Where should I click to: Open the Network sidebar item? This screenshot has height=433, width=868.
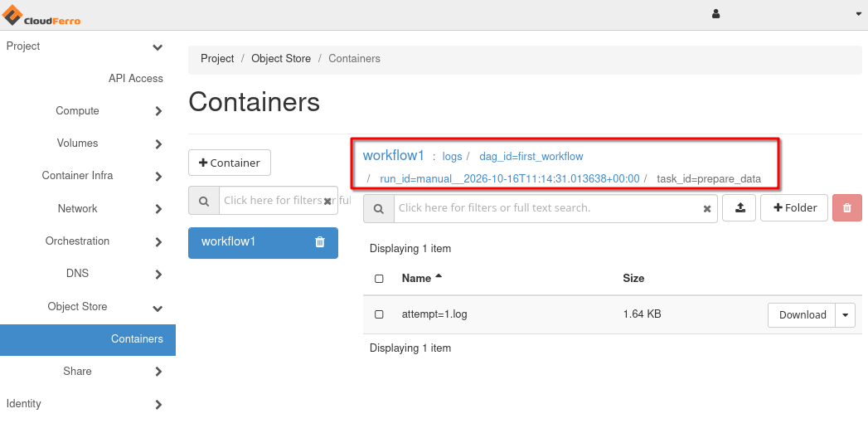click(x=77, y=209)
